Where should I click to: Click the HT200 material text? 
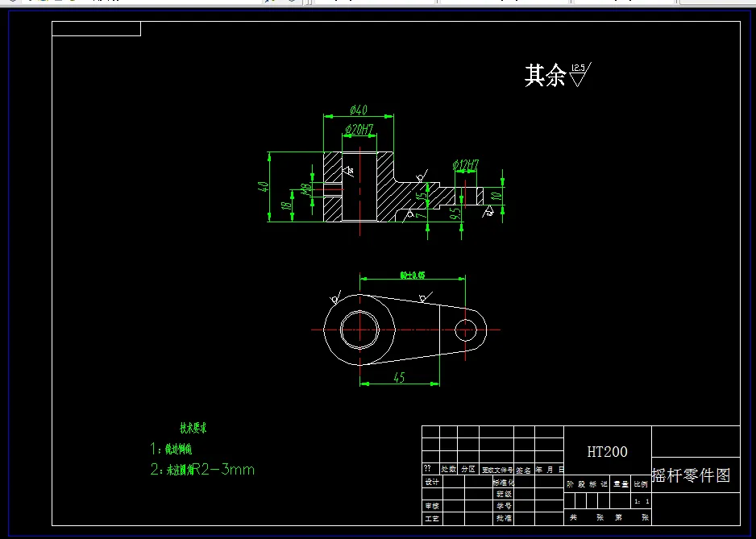[x=607, y=452]
